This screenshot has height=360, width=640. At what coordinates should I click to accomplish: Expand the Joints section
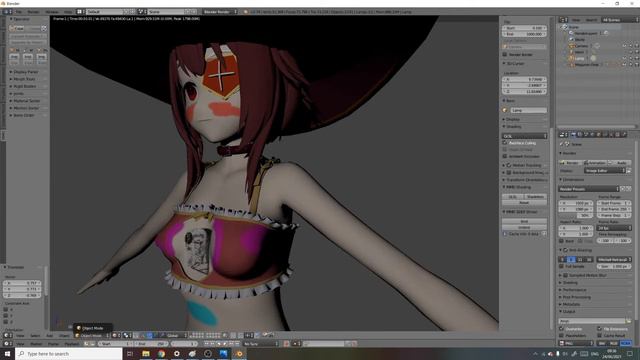(19, 94)
